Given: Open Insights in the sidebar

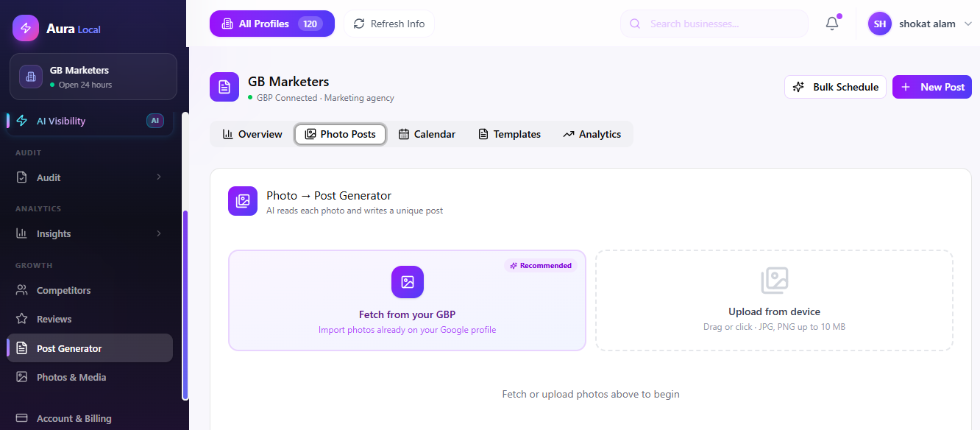Looking at the screenshot, I should pos(90,233).
